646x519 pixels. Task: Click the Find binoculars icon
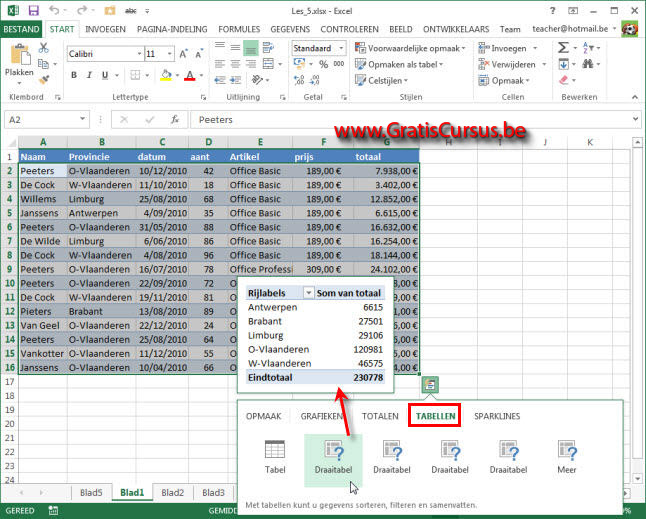tap(588, 64)
